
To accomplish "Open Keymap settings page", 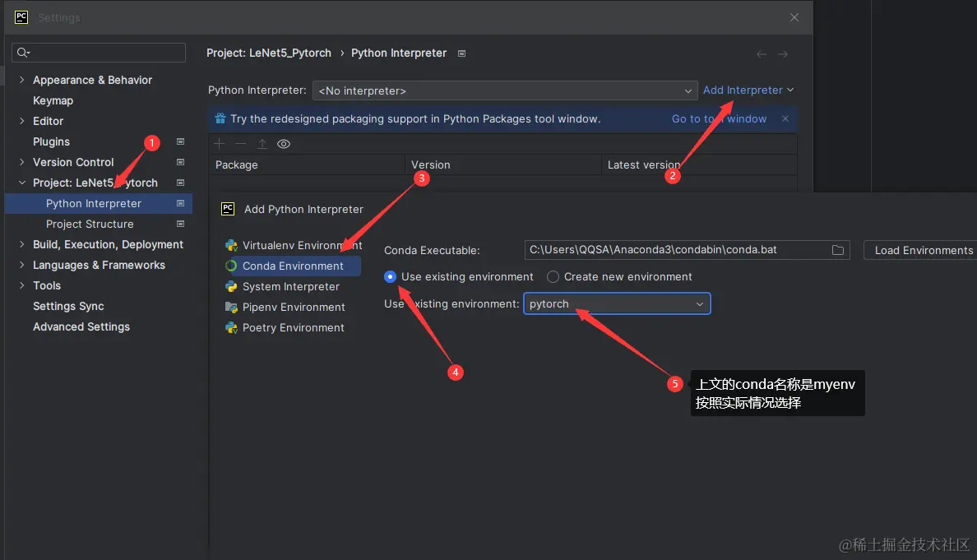I will coord(53,100).
